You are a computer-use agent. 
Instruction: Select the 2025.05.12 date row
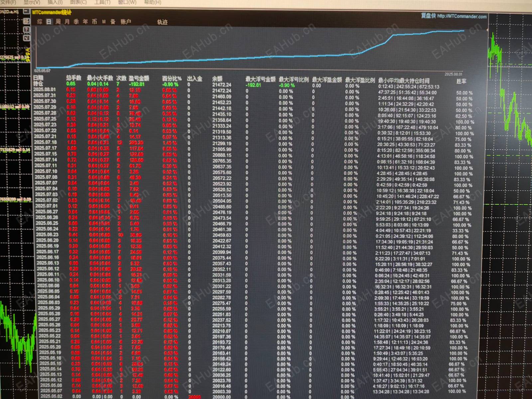[x=51, y=380]
